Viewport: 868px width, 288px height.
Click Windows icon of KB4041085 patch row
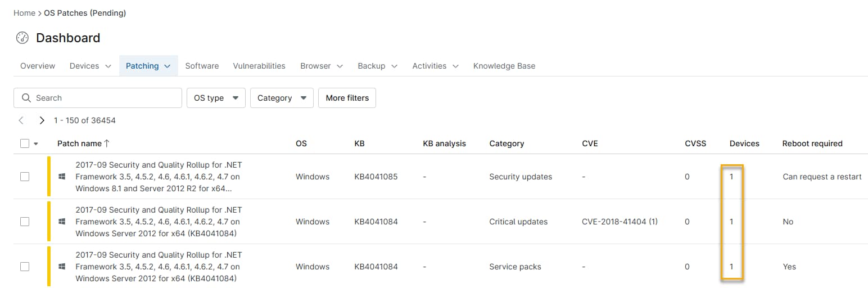pos(62,177)
